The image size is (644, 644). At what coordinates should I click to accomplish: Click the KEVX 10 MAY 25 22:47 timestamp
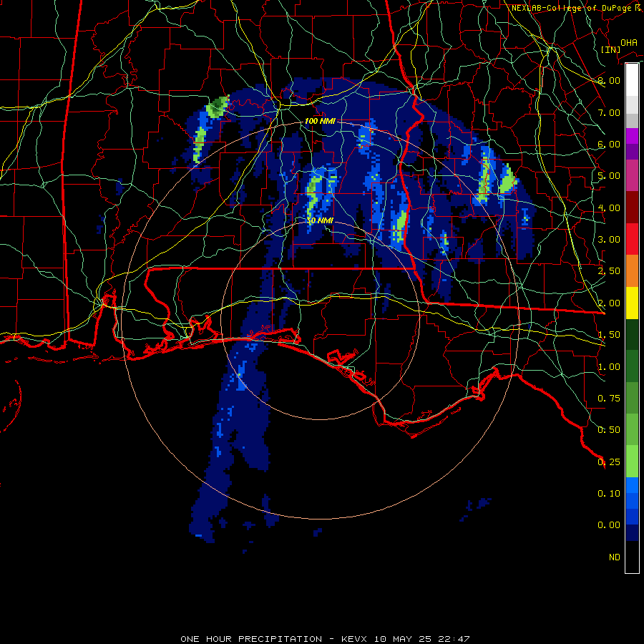pyautogui.click(x=406, y=639)
